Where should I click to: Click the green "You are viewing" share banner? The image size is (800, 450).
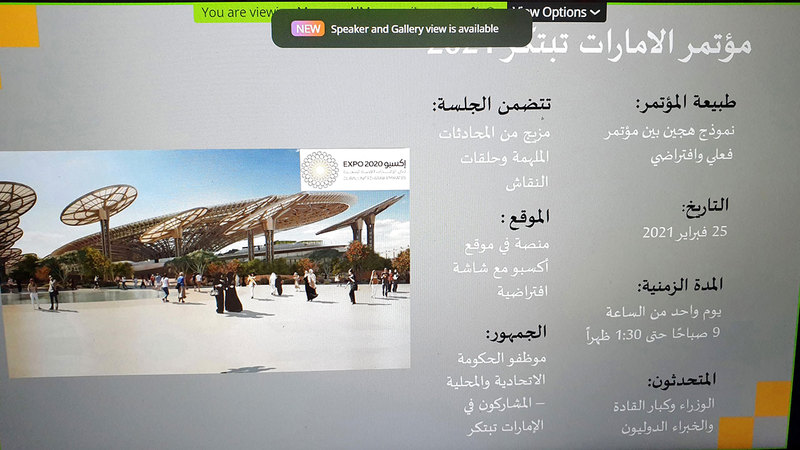pos(235,12)
